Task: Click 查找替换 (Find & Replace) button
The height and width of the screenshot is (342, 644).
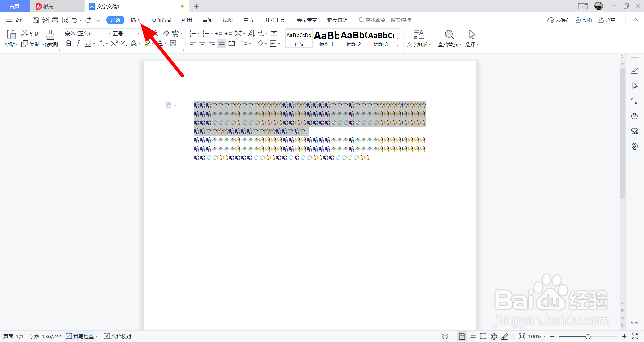Action: pyautogui.click(x=449, y=39)
